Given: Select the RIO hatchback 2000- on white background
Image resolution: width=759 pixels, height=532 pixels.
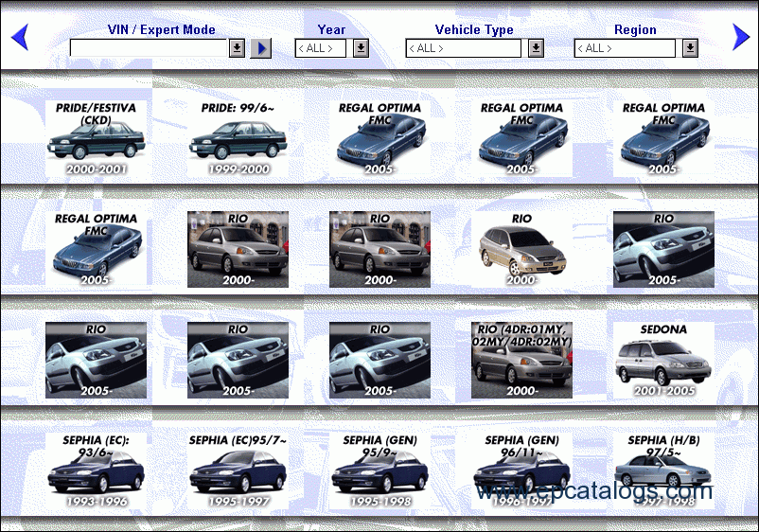Looking at the screenshot, I should pyautogui.click(x=521, y=249).
